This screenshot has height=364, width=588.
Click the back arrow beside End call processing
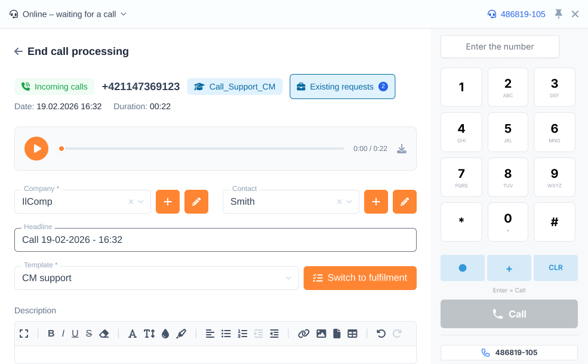point(19,51)
